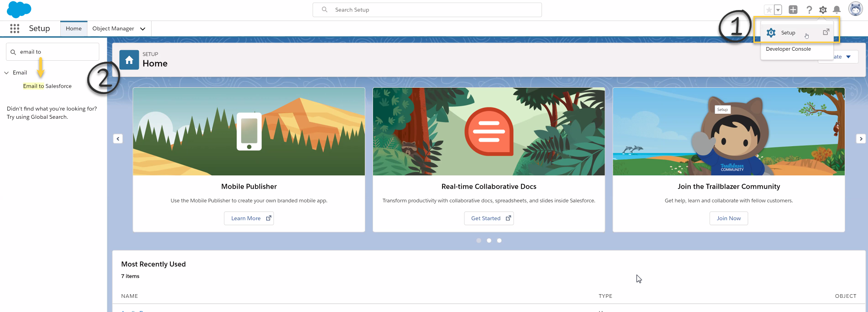
Task: Focus the Search Setup field
Action: point(427,10)
